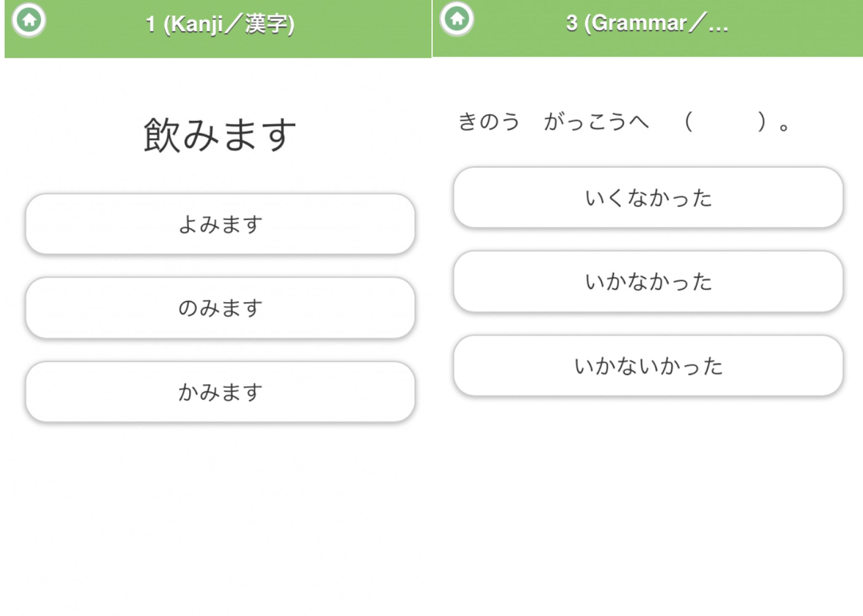Click the number 1 in the Kanji header
863x616 pixels.
point(150,24)
